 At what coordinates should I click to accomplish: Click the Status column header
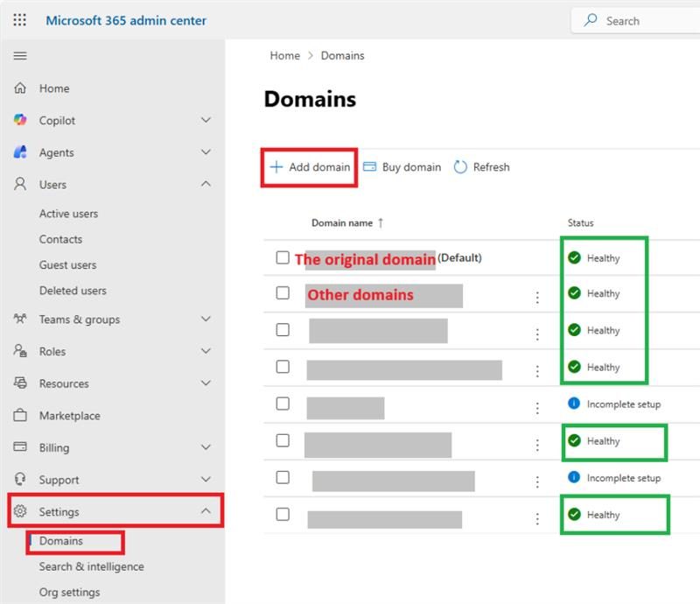pyautogui.click(x=580, y=222)
